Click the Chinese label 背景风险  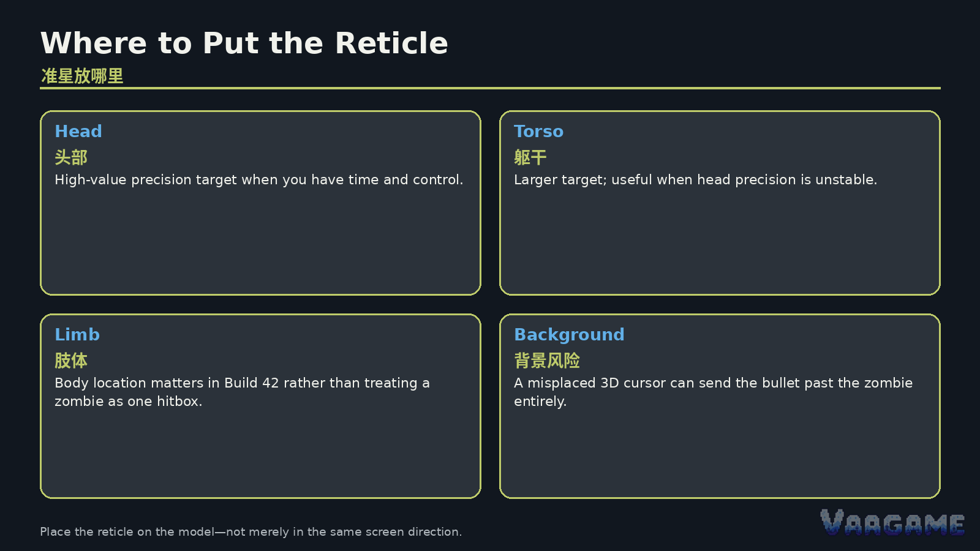coord(547,361)
